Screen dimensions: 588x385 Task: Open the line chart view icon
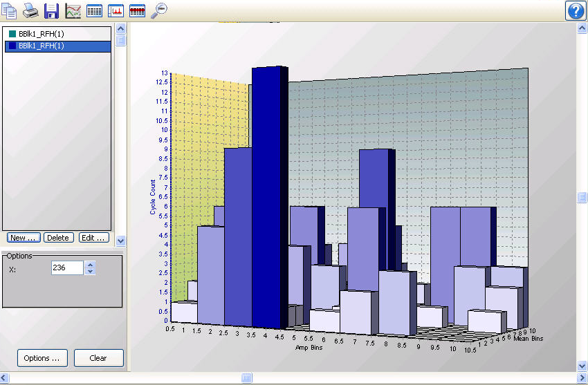click(73, 10)
